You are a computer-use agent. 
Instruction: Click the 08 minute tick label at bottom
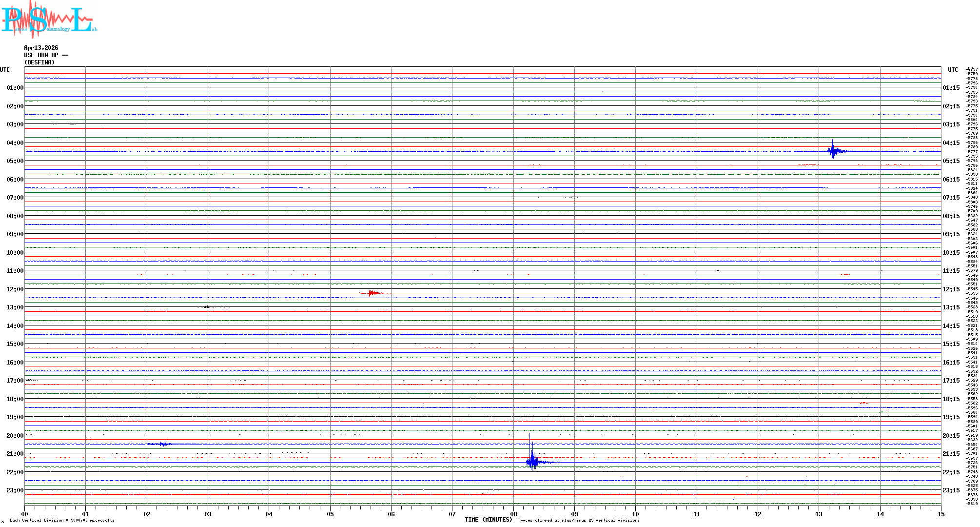click(x=513, y=514)
